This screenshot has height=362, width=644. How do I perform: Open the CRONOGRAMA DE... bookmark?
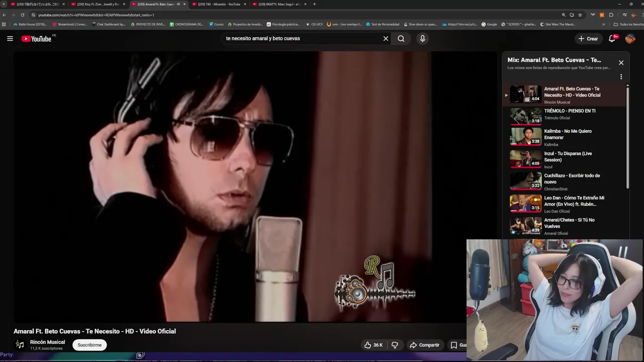pos(187,24)
